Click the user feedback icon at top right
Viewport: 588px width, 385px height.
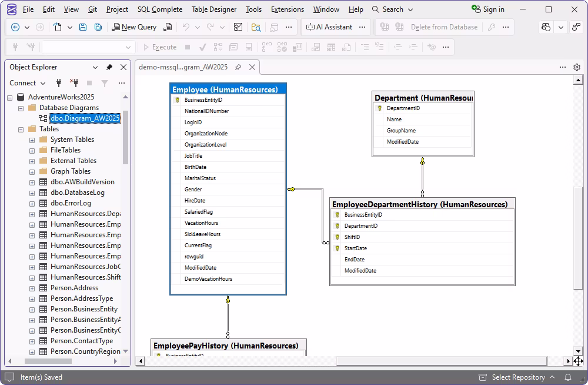(576, 27)
